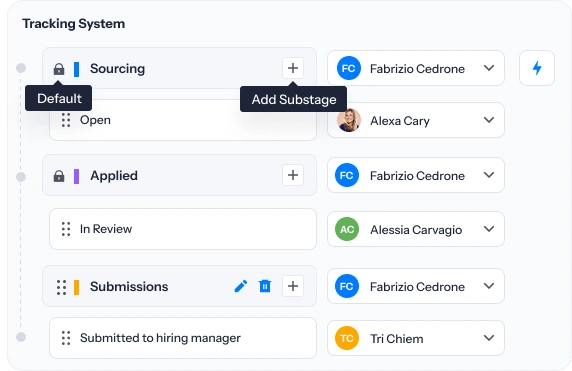The width and height of the screenshot is (572, 371).
Task: Open the Alessia Carvagio dropdown chevron
Action: 489,229
